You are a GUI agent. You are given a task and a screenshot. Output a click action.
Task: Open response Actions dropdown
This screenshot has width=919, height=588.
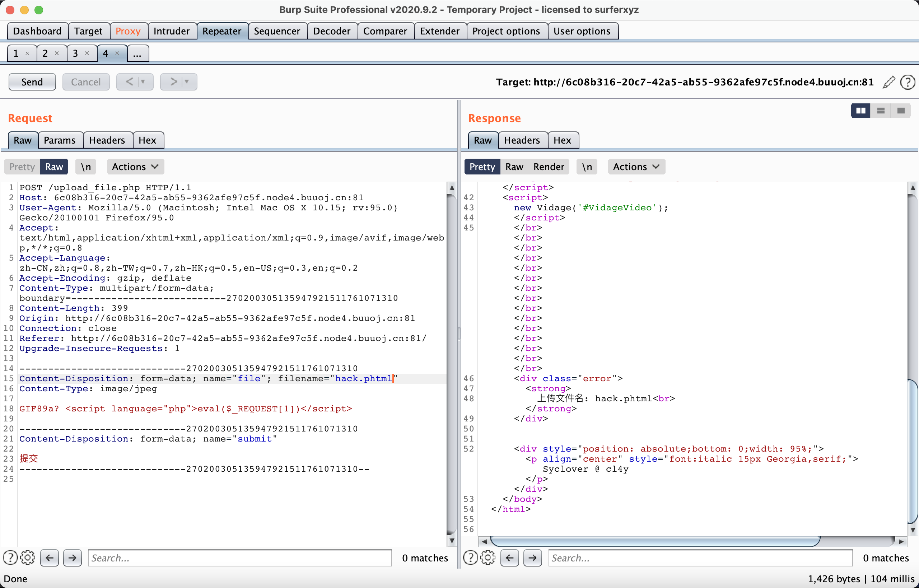[x=636, y=167]
